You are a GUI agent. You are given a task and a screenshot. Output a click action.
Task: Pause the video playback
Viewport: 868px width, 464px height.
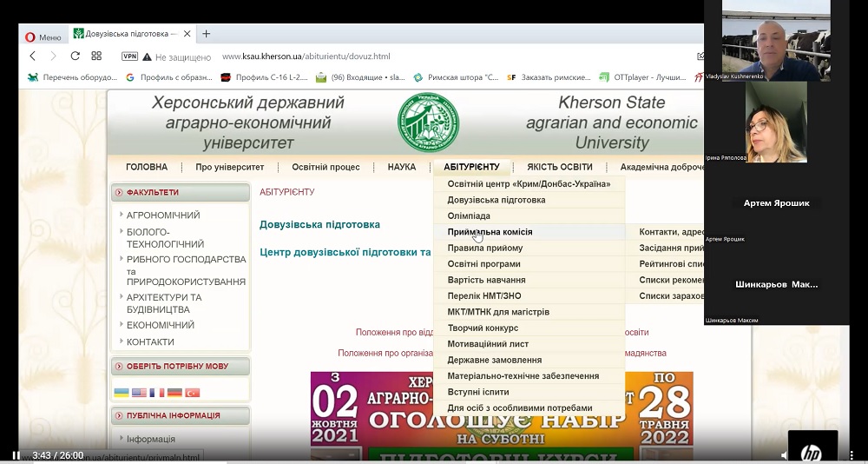[16, 455]
